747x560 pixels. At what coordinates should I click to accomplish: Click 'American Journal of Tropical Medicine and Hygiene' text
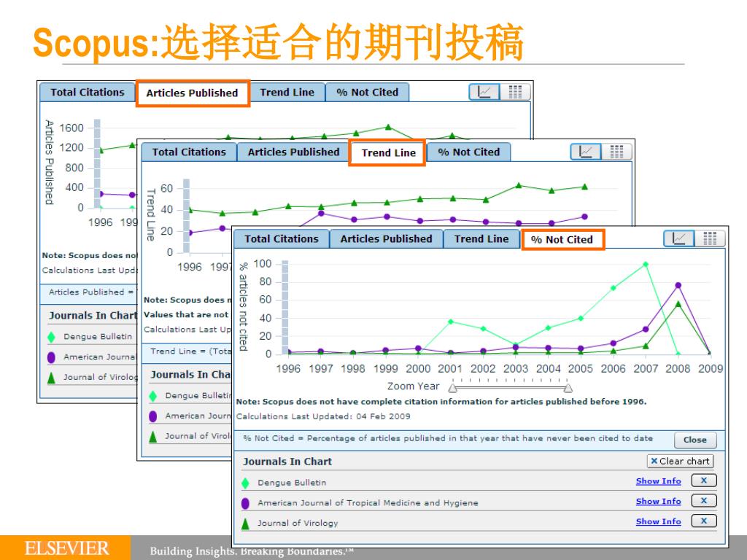tap(368, 503)
